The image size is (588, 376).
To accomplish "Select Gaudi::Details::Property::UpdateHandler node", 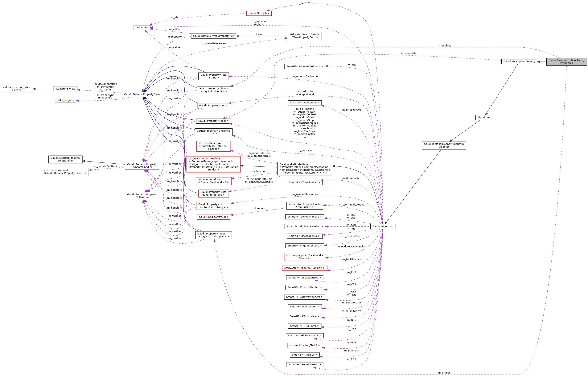I will 142,166.
